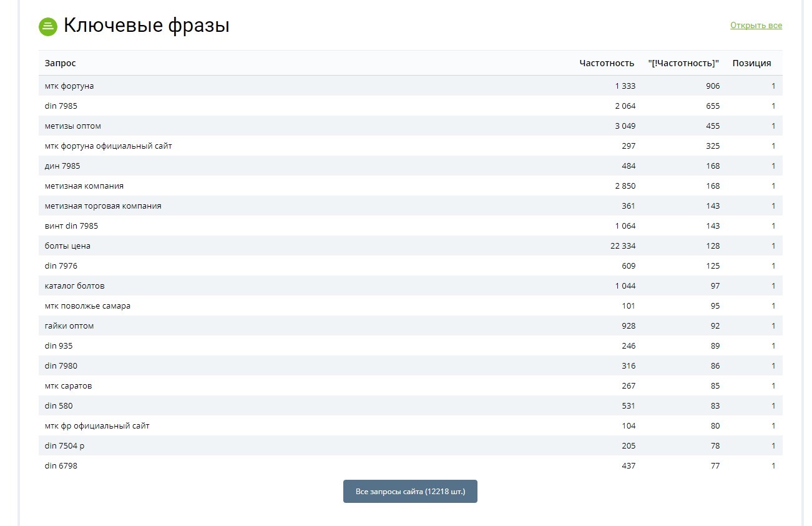Select the query дин 7985
The width and height of the screenshot is (812, 526).
(x=62, y=166)
